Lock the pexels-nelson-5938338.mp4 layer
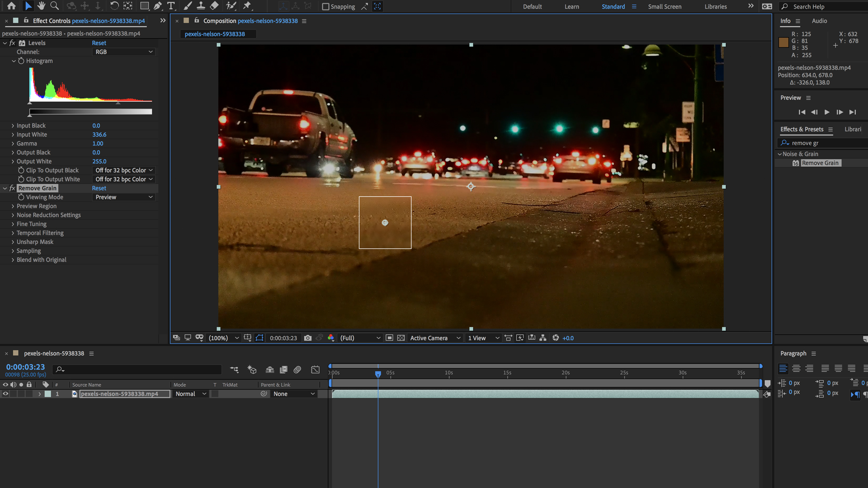Image resolution: width=868 pixels, height=488 pixels. tap(29, 394)
